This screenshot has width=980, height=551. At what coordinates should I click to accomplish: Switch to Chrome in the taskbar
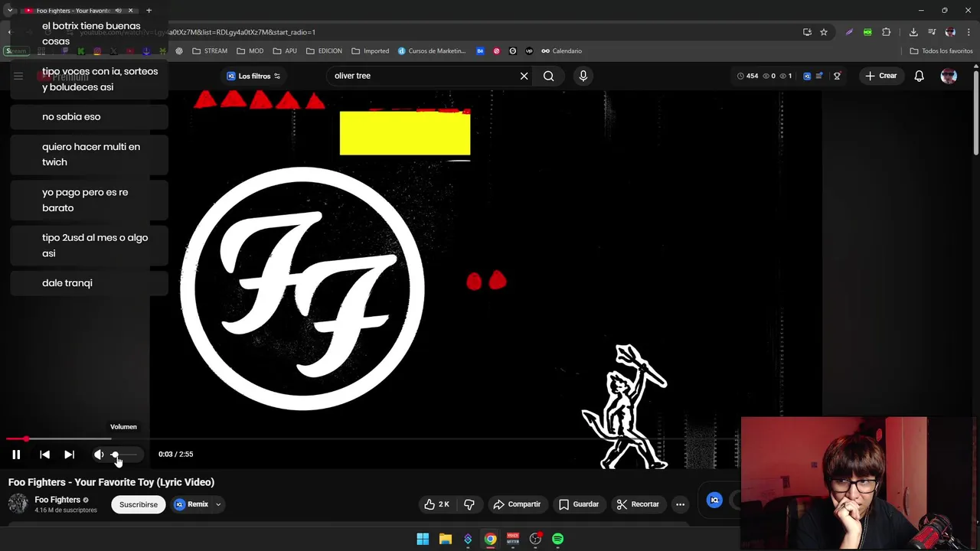490,539
